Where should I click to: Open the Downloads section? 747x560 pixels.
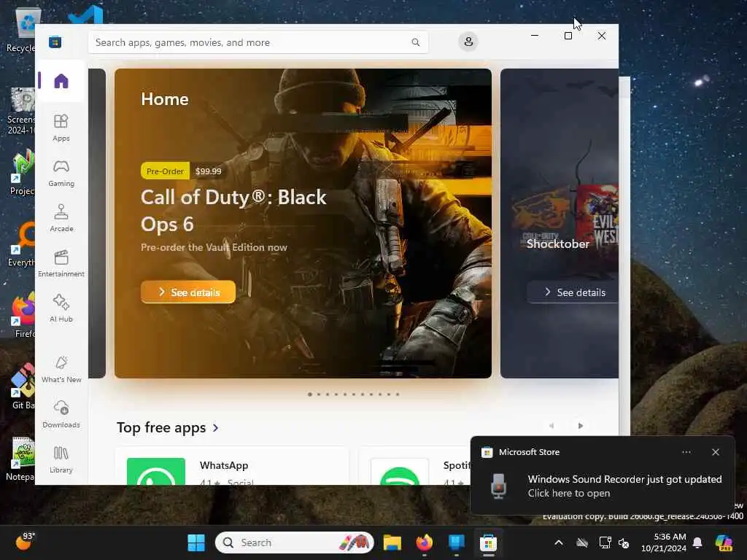point(61,414)
